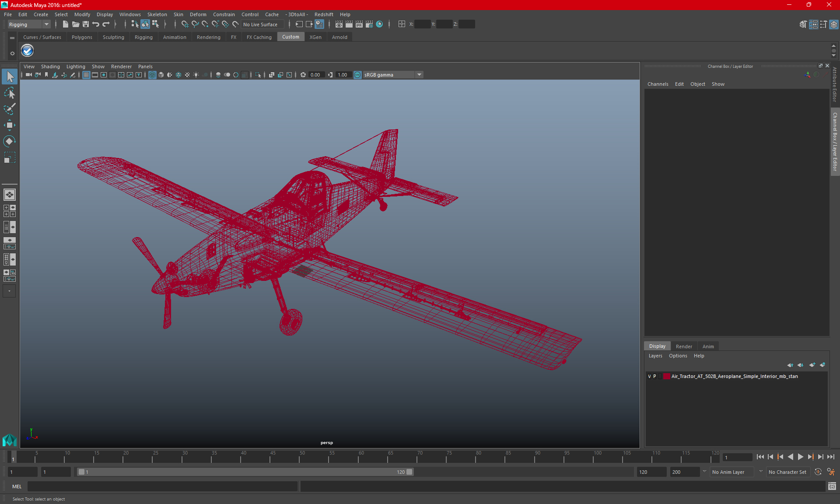Open the sRGB gamma dropdown
This screenshot has width=840, height=504.
393,75
